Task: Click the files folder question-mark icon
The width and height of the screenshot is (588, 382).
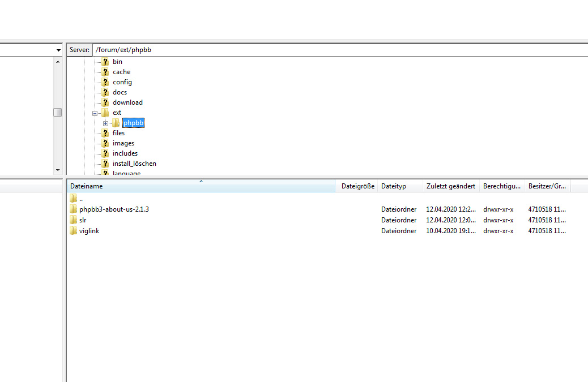Action: pos(105,133)
